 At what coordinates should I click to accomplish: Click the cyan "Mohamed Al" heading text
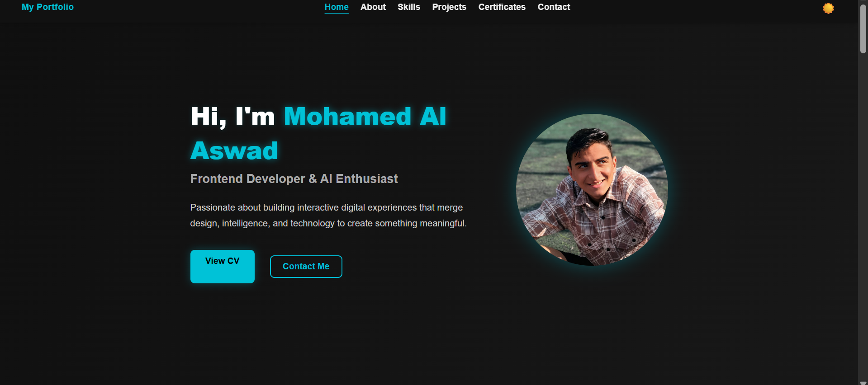point(365,117)
